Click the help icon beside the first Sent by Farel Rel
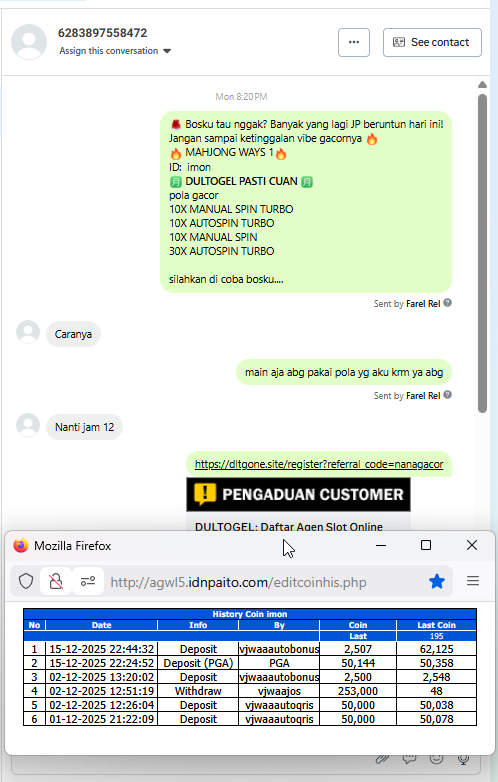 (x=448, y=303)
